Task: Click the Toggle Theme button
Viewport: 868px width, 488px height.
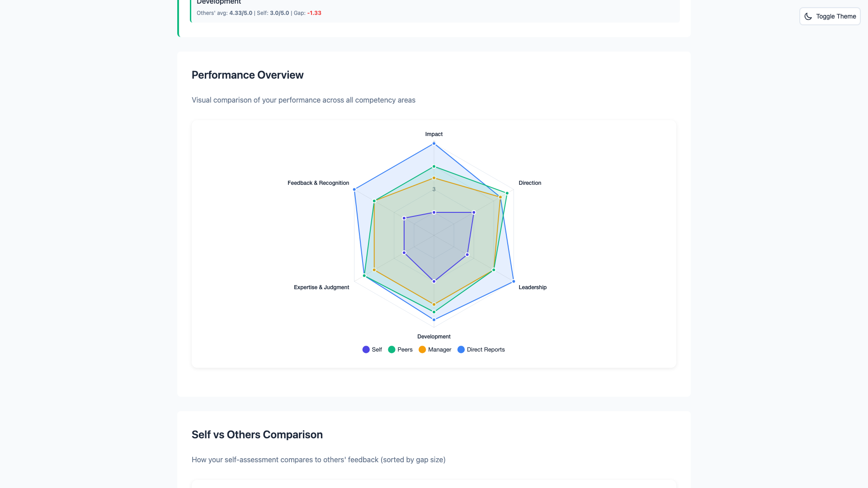Action: [830, 16]
